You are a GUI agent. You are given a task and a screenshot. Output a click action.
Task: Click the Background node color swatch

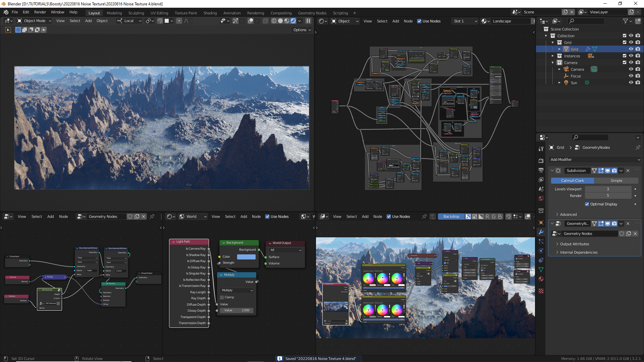click(246, 257)
